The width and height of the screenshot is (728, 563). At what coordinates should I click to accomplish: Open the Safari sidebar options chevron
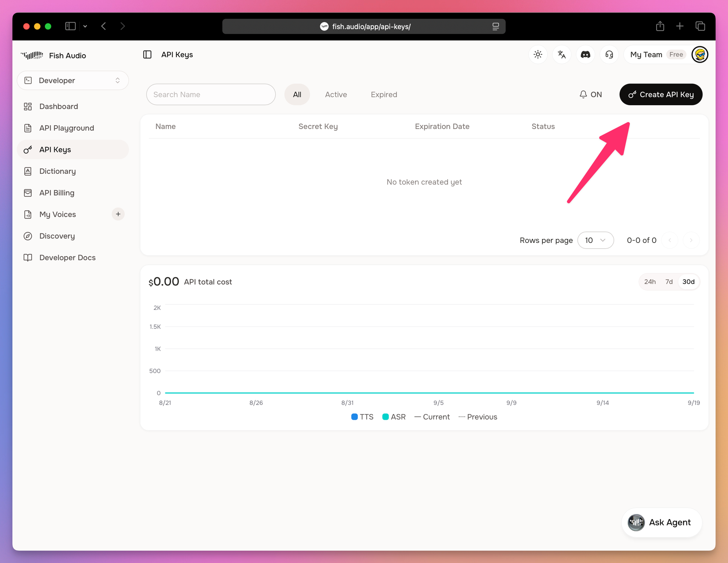(x=85, y=26)
